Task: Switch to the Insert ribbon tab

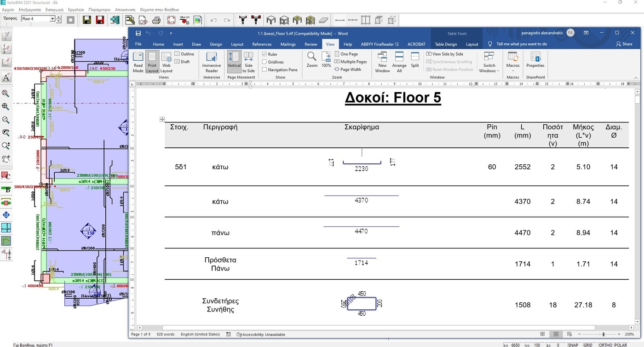Action: coord(178,44)
